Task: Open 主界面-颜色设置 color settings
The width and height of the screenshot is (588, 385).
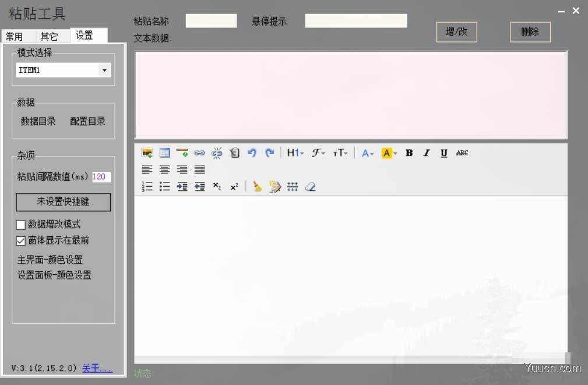Action: click(50, 260)
